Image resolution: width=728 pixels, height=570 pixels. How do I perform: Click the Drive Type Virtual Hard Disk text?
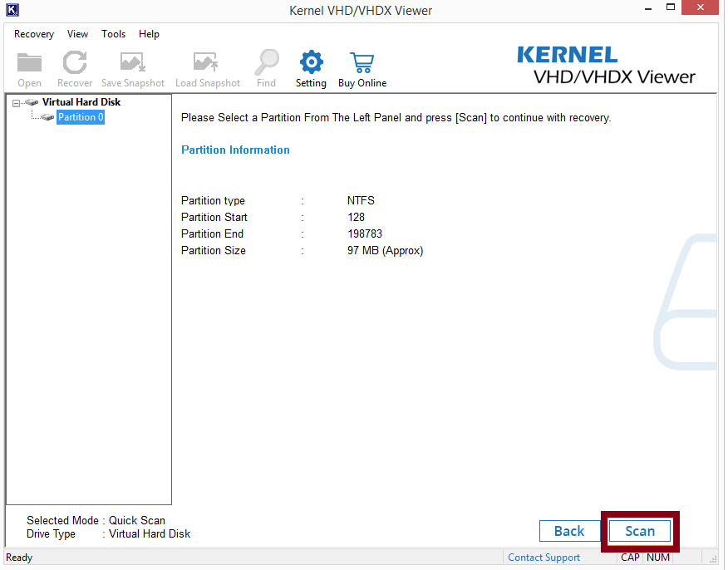108,533
